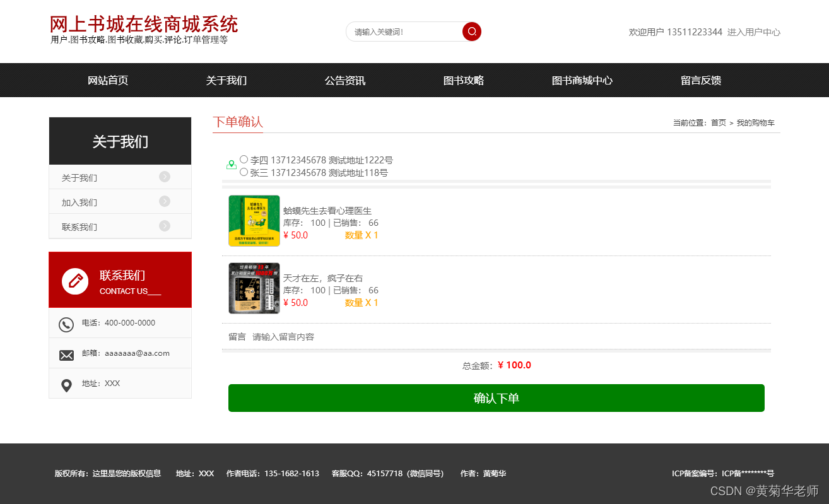Image resolution: width=829 pixels, height=504 pixels.
Task: Click the green location pin beside the address list
Action: pos(232,164)
